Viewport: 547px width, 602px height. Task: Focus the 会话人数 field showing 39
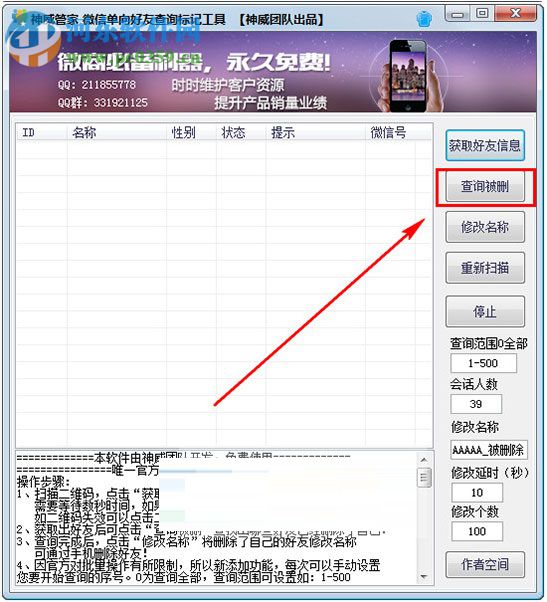pos(476,404)
